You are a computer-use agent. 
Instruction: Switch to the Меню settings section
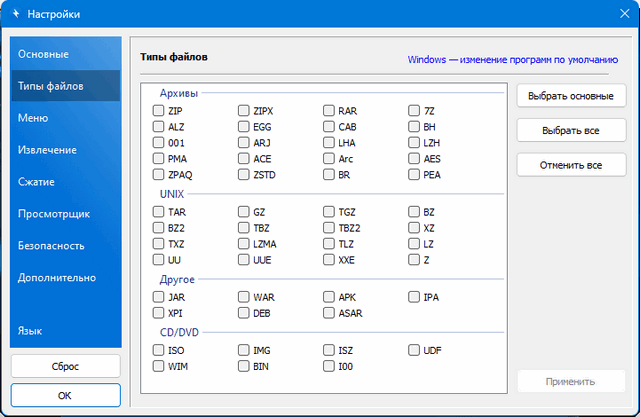click(33, 118)
